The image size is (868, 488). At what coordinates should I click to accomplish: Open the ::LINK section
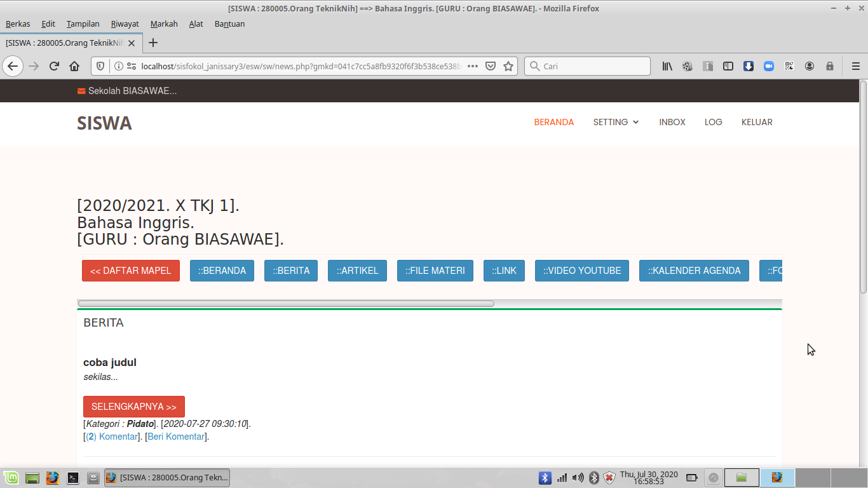504,271
